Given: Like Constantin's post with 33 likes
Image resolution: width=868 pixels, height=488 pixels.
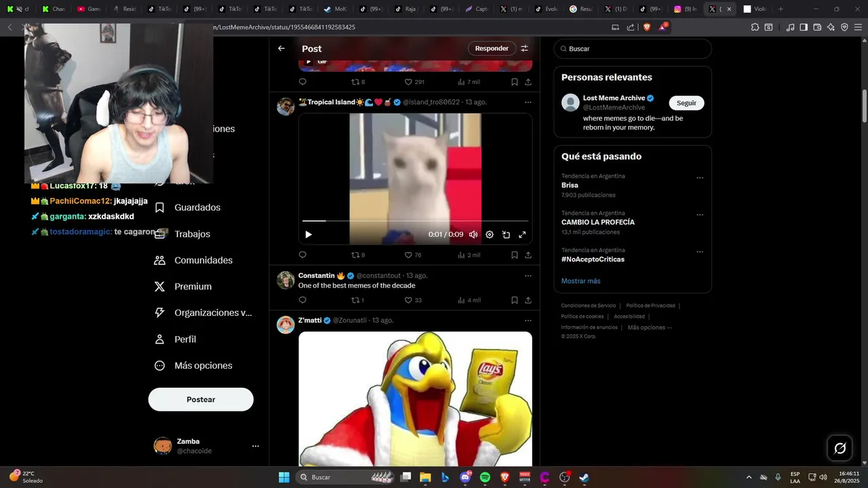Looking at the screenshot, I should pyautogui.click(x=412, y=300).
